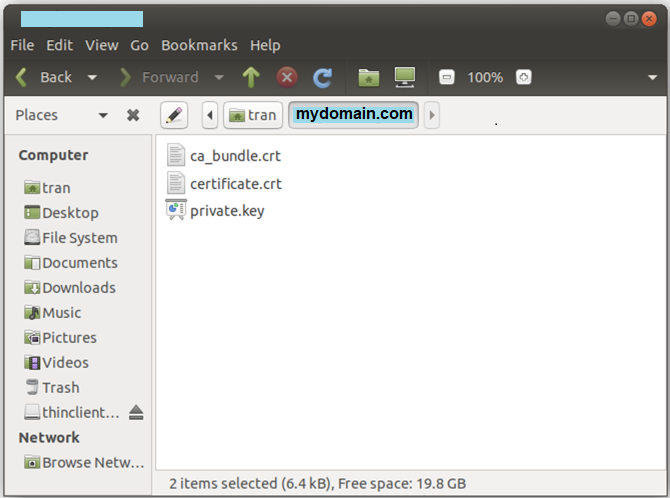Open tran home in sidebar
The image size is (670, 498).
point(47,188)
